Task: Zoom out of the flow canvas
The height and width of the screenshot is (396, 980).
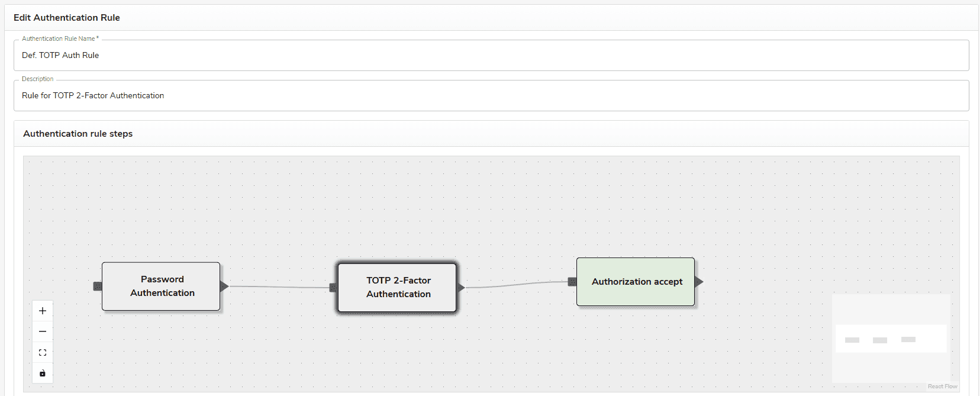Action: click(x=43, y=331)
